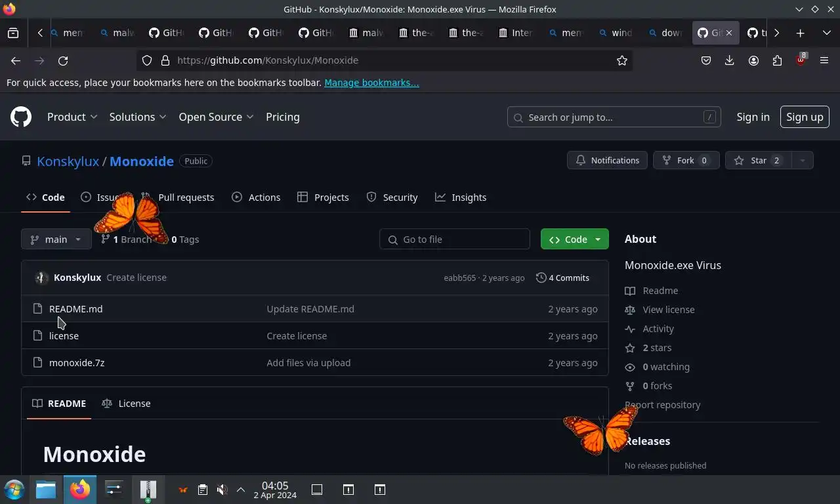
Task: Open the monoxide.7z file
Action: (x=77, y=362)
